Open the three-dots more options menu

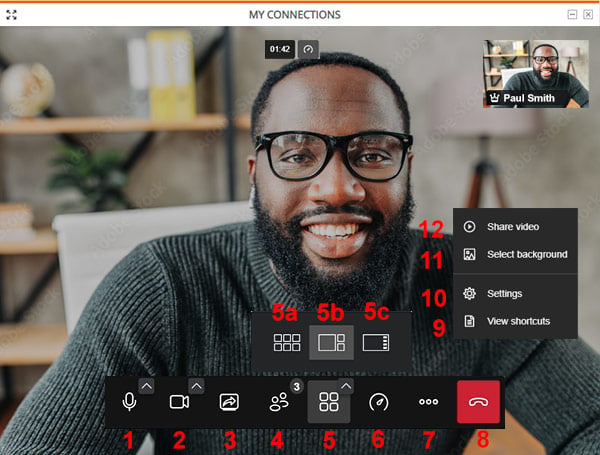429,402
